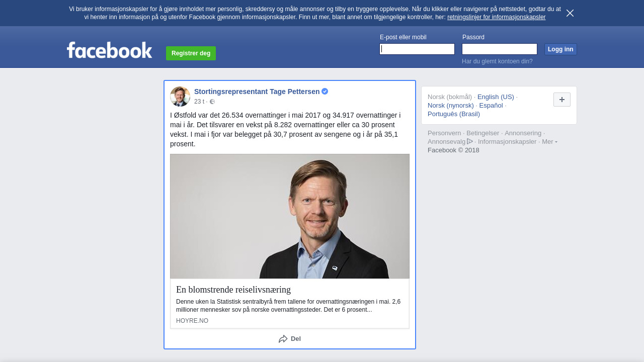The width and height of the screenshot is (644, 362).
Task: Switch language to Português (Brasil)
Action: [x=454, y=114]
